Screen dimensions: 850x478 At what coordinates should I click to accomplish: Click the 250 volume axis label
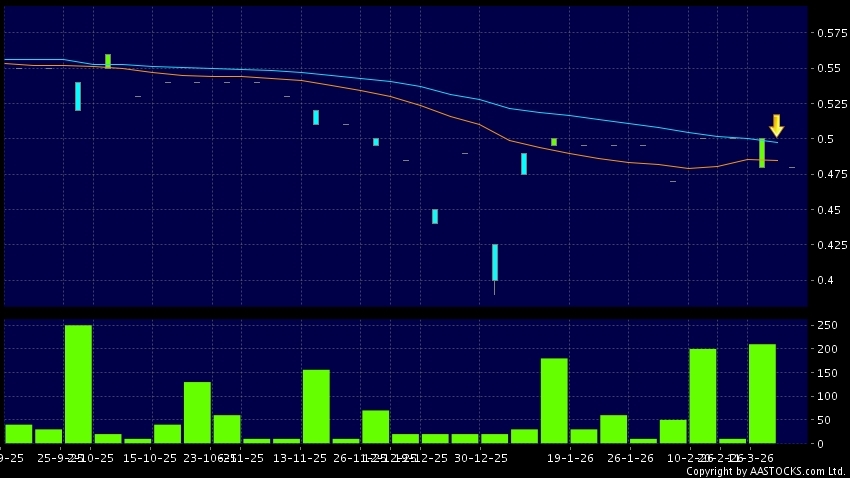826,326
